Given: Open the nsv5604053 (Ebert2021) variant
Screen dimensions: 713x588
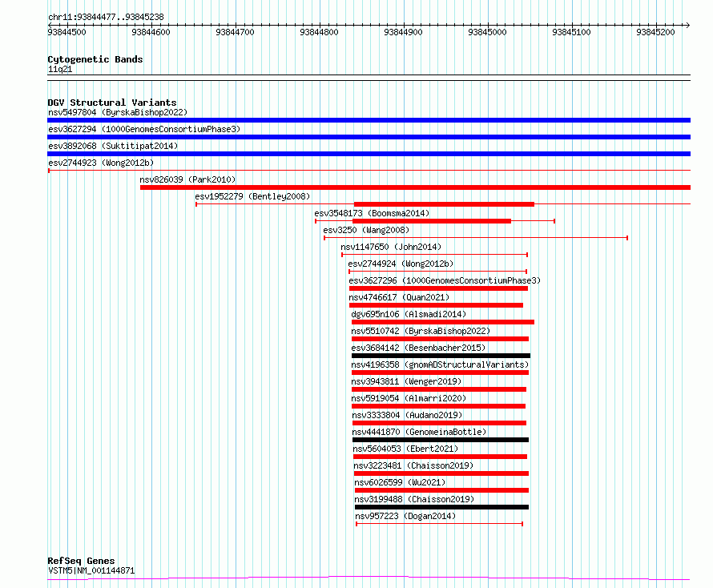Looking at the screenshot, I should [x=405, y=449].
